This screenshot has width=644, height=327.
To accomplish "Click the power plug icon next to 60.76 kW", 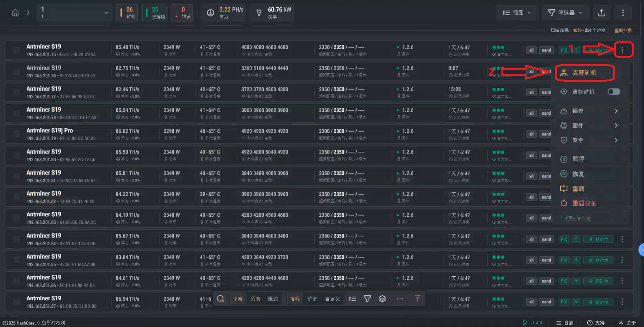I will pyautogui.click(x=259, y=13).
